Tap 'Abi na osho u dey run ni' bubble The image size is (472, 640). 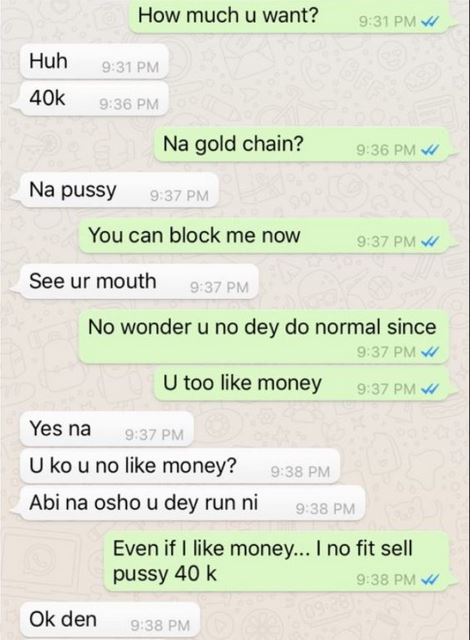tap(192, 503)
